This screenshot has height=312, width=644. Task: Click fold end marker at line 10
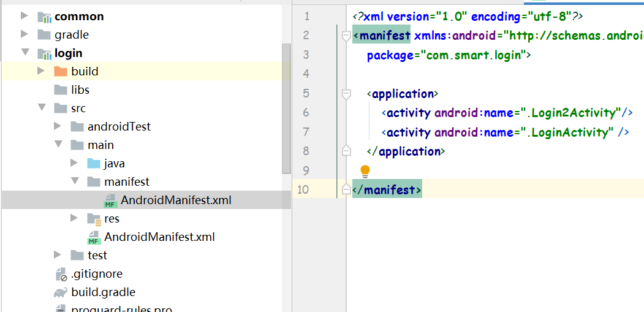[346, 189]
